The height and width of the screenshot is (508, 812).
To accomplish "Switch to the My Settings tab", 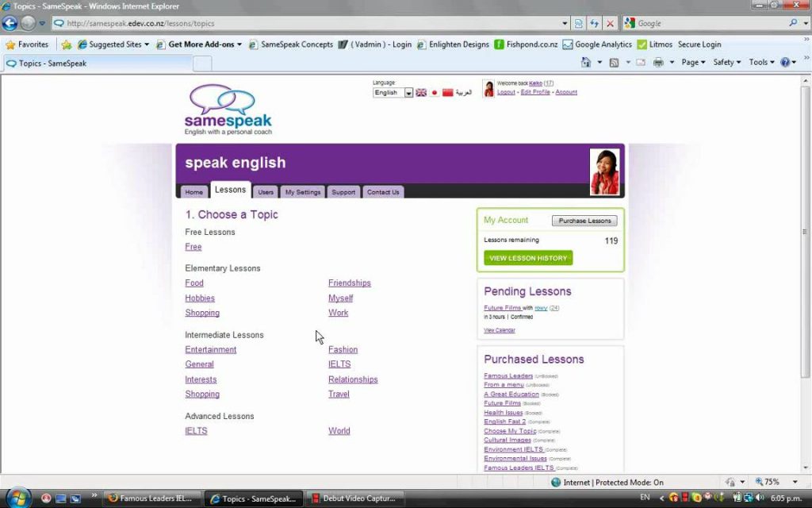I will pos(302,191).
